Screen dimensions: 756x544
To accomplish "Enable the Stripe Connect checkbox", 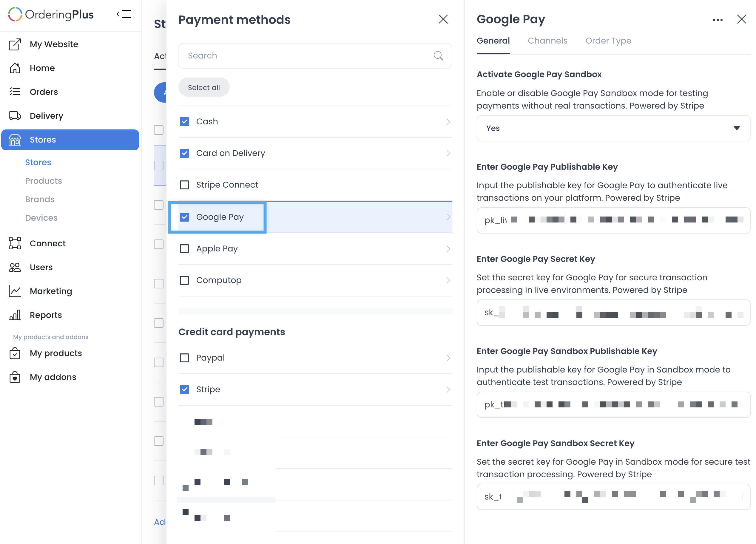I will click(x=184, y=185).
